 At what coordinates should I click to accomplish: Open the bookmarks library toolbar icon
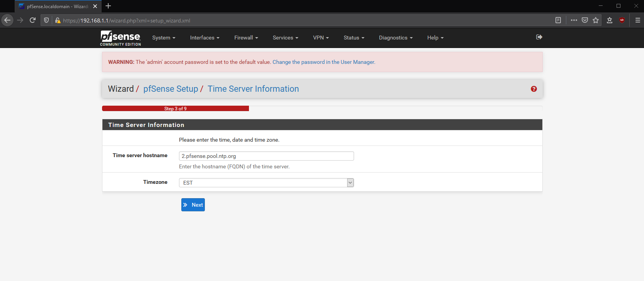point(610,20)
